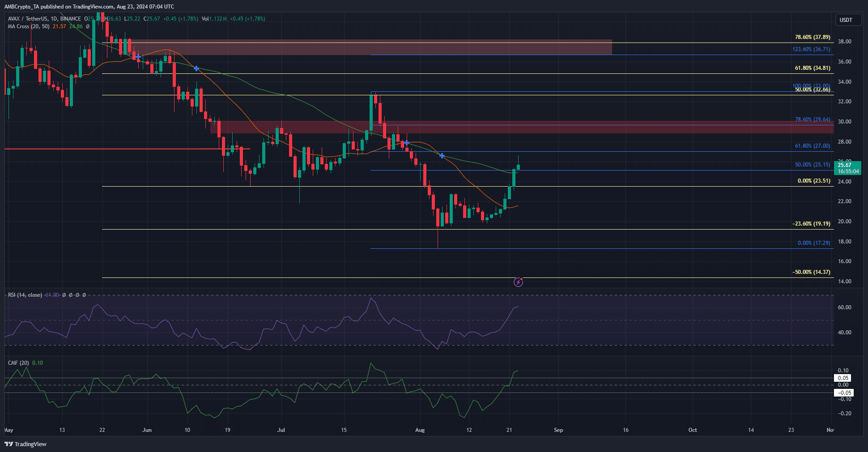Click the red horizontal line near 27.30
The width and height of the screenshot is (868, 452).
(127, 149)
